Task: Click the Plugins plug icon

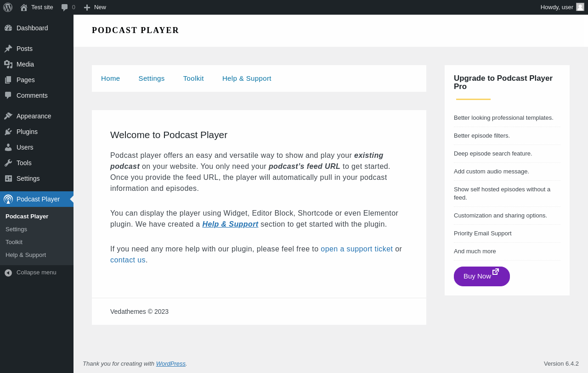Action: point(8,132)
